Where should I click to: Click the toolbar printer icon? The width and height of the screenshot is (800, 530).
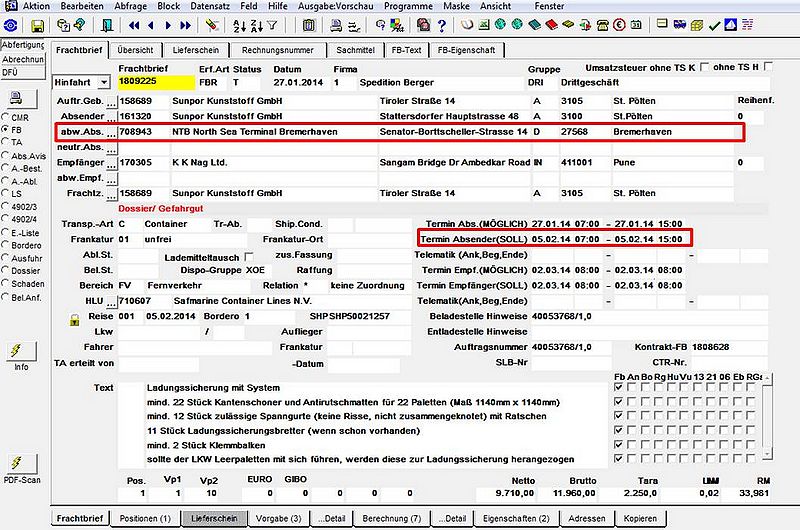tap(336, 25)
